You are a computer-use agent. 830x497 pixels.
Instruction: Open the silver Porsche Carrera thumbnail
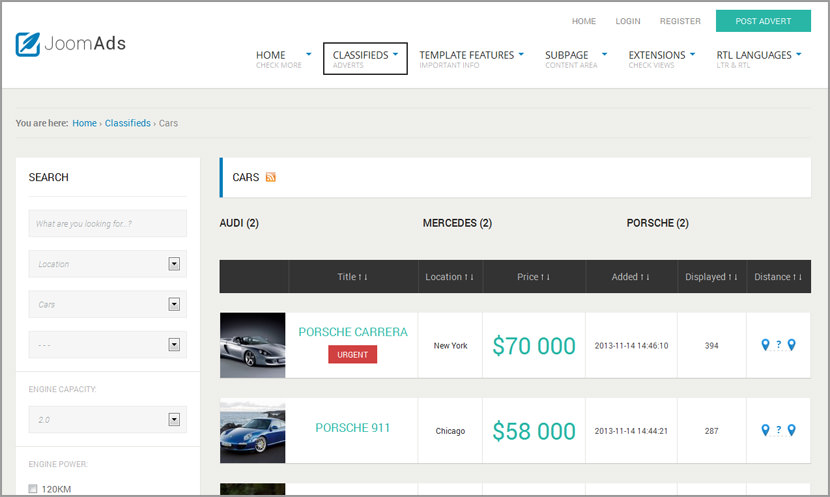(252, 345)
